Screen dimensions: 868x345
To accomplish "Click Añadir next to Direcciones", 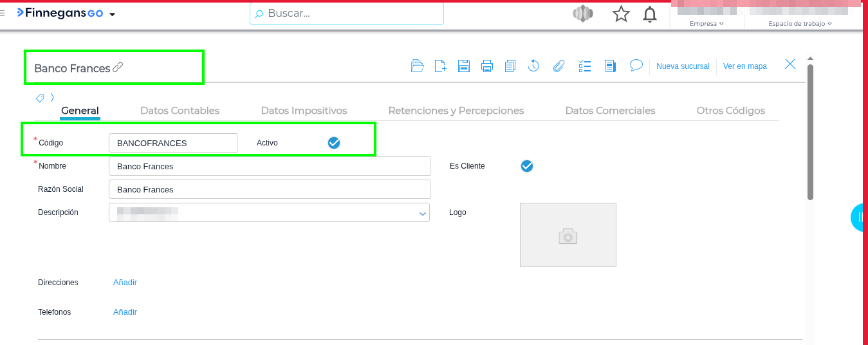I will [125, 283].
